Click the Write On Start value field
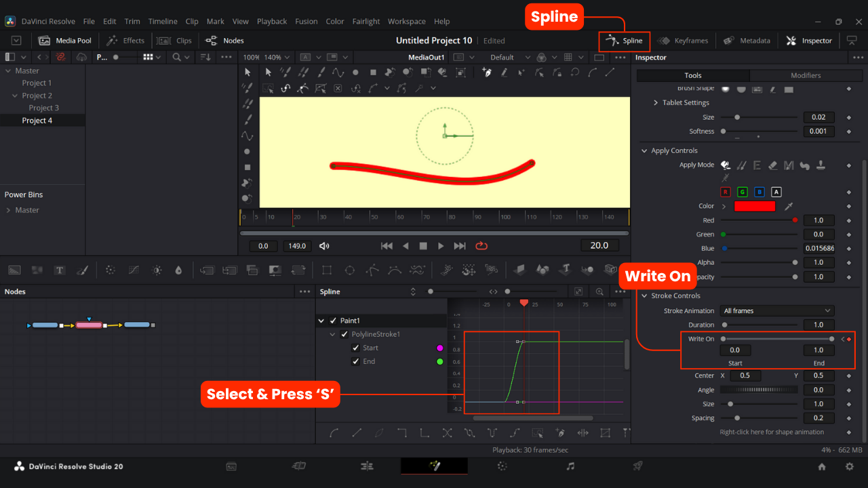The height and width of the screenshot is (488, 868). pos(735,350)
